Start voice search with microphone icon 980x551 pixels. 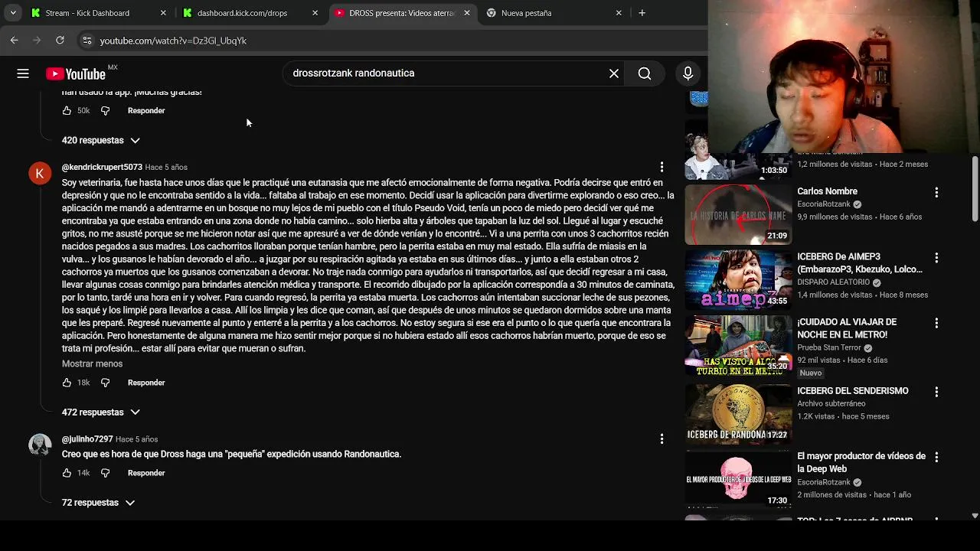tap(688, 73)
